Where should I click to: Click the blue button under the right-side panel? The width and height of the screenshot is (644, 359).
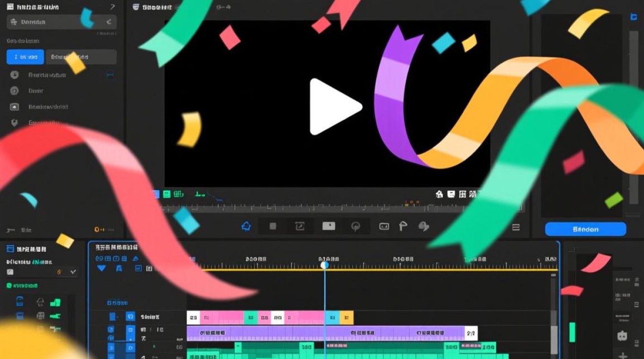point(586,229)
